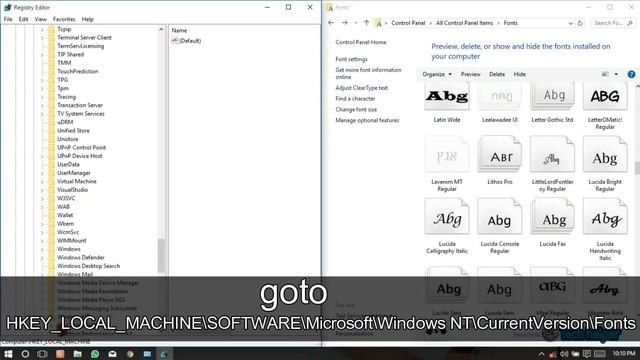The height and width of the screenshot is (360, 640).
Task: Open Adjust ClearType text link
Action: (x=362, y=88)
